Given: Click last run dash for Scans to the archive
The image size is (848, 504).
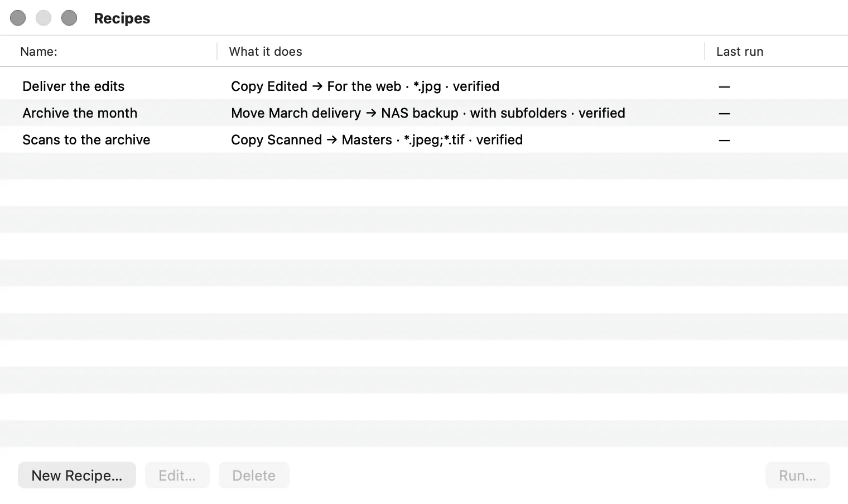Looking at the screenshot, I should [724, 140].
